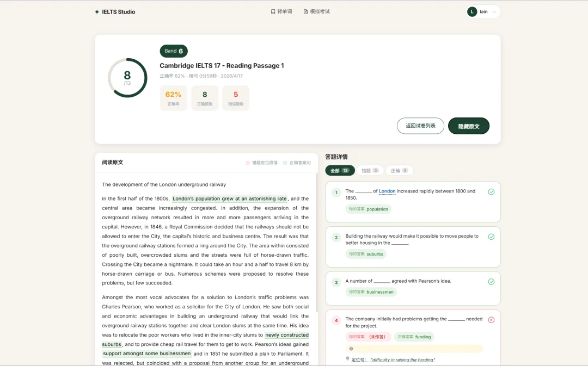588x366 pixels.
Task: Click the book icon beside 背单词
Action: [273, 11]
